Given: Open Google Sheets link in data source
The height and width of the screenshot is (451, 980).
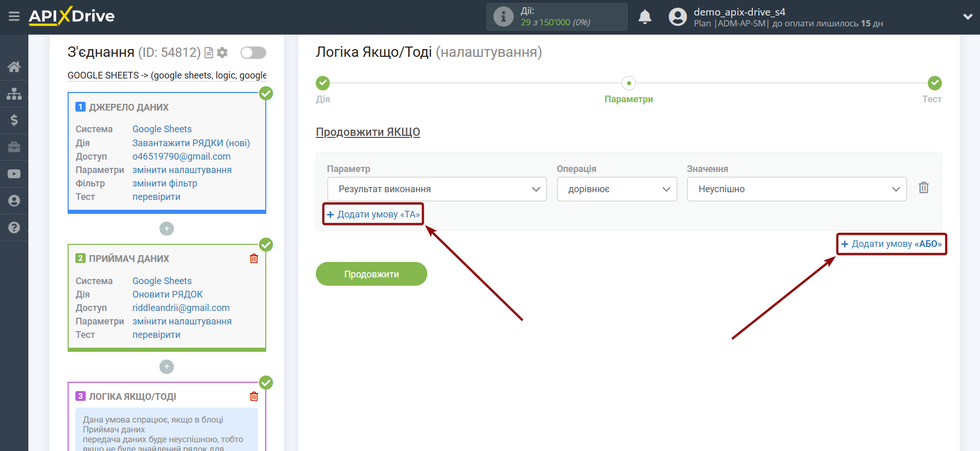Looking at the screenshot, I should (162, 129).
